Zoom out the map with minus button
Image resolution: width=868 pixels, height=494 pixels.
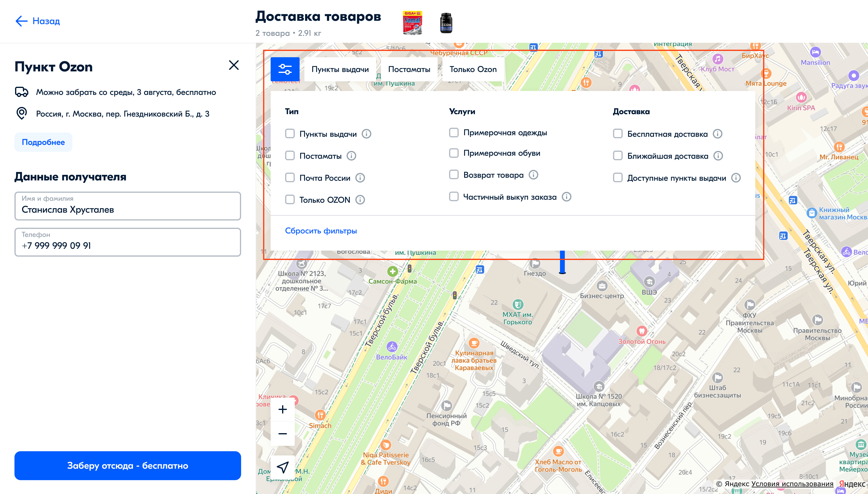[282, 434]
